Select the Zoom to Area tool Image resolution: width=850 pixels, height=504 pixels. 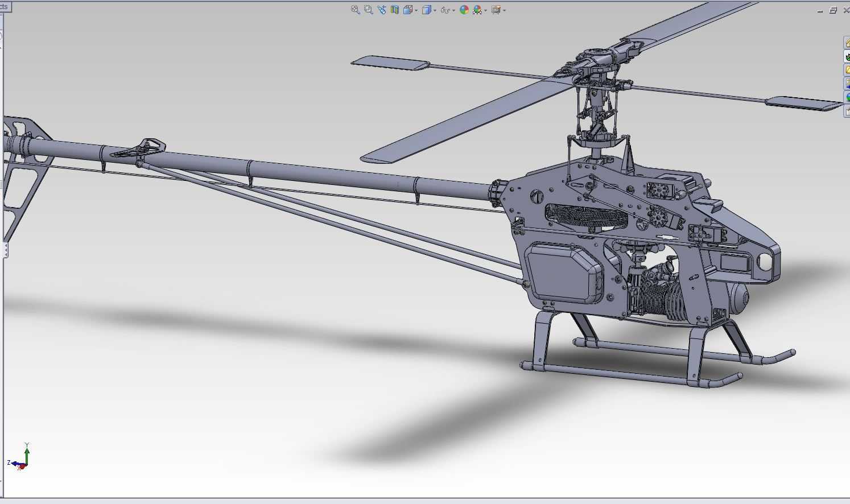pos(368,10)
